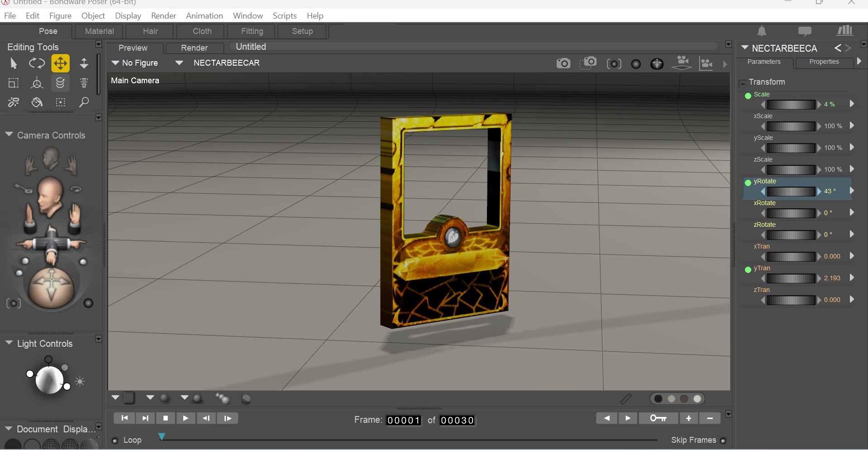Toggle the yTran animation green dot
The width and height of the screenshot is (868, 450).
pyautogui.click(x=748, y=270)
